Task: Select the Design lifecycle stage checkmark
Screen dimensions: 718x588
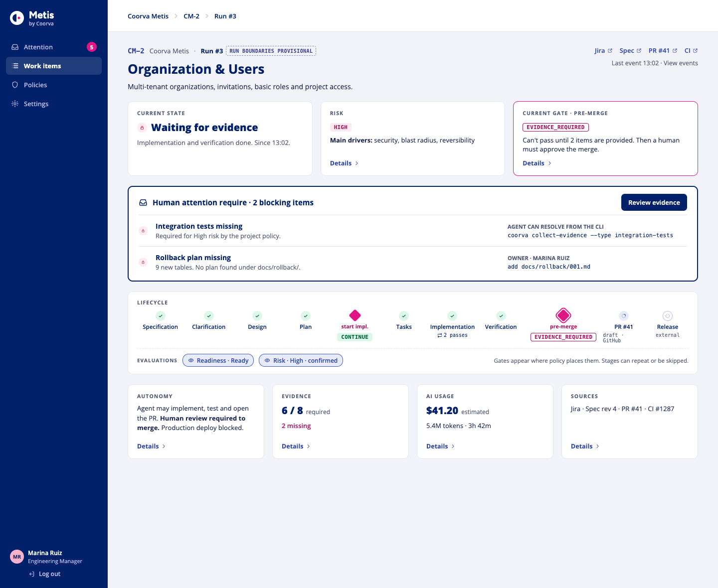Action: [x=257, y=316]
